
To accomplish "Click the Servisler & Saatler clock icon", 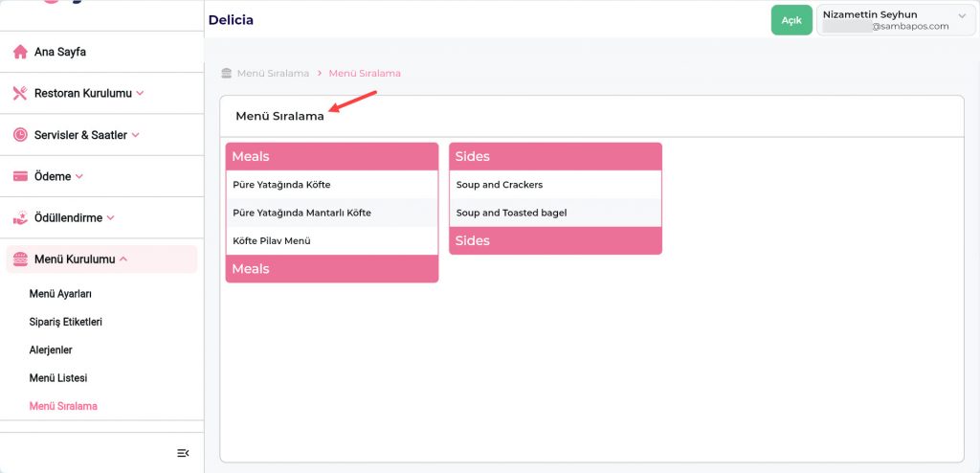I will click(x=20, y=135).
